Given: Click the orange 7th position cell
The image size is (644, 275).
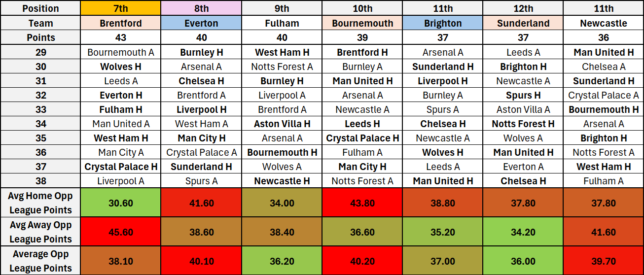Looking at the screenshot, I should (120, 8).
